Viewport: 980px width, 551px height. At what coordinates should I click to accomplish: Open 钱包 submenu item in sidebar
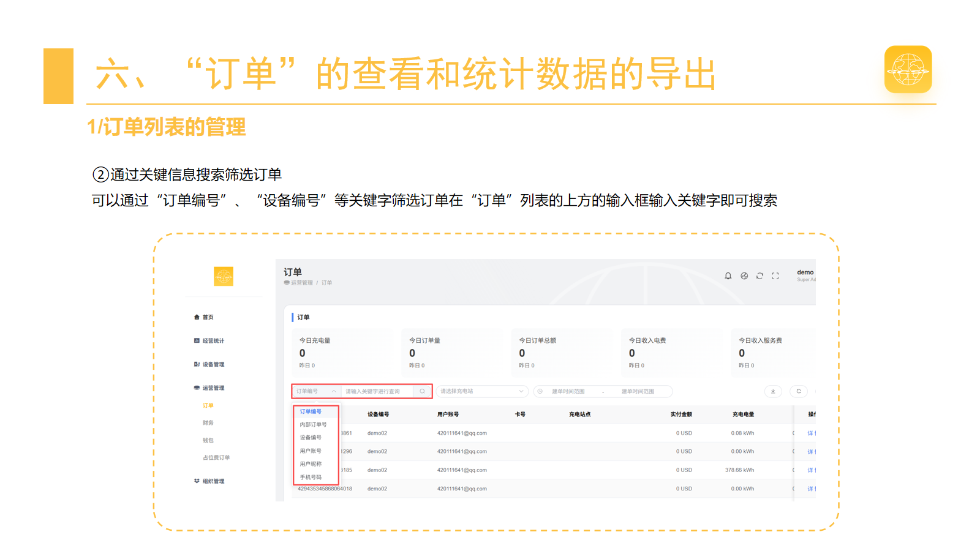208,440
